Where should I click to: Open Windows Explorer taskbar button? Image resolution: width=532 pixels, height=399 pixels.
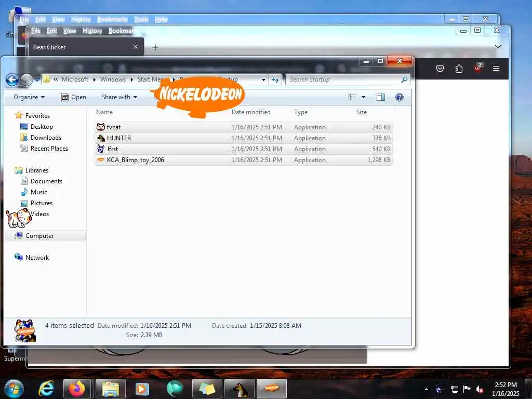111,389
